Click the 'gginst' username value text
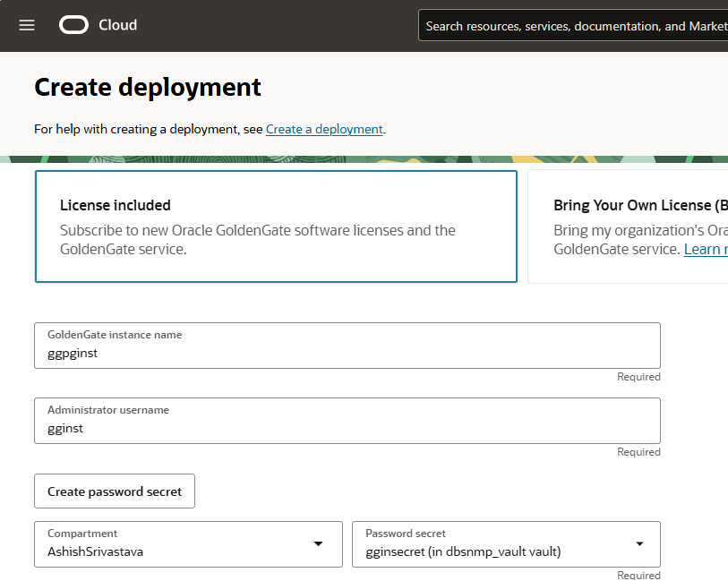This screenshot has width=728, height=581. (65, 429)
